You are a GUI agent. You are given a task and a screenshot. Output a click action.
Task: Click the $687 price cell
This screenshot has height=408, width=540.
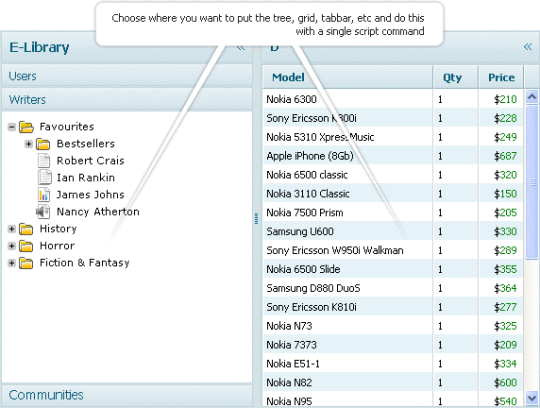[501, 156]
